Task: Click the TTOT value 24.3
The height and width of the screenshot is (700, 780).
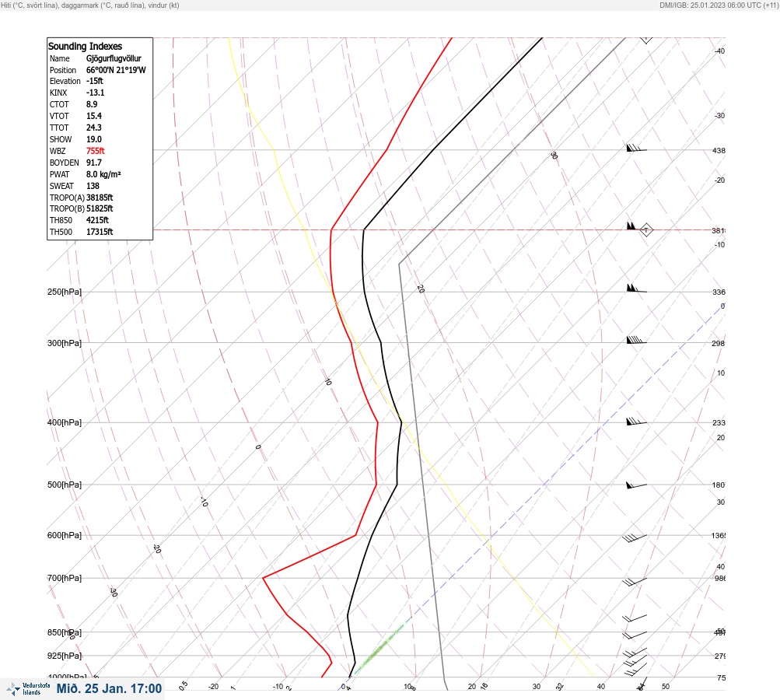Action: coord(94,128)
